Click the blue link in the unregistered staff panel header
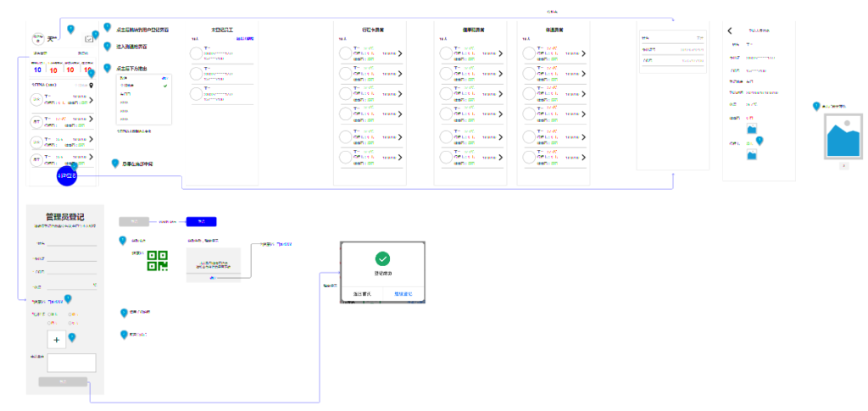Image resolution: width=868 pixels, height=411 pixels. tap(245, 39)
